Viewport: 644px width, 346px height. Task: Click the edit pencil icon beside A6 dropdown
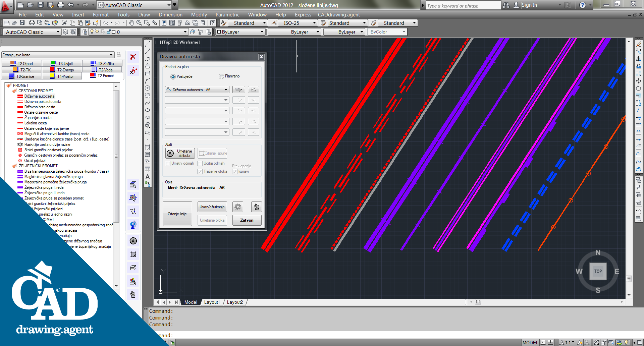tap(238, 90)
